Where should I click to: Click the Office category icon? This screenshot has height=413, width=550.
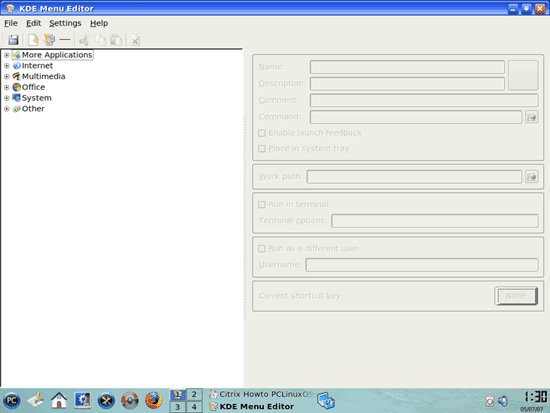16,87
